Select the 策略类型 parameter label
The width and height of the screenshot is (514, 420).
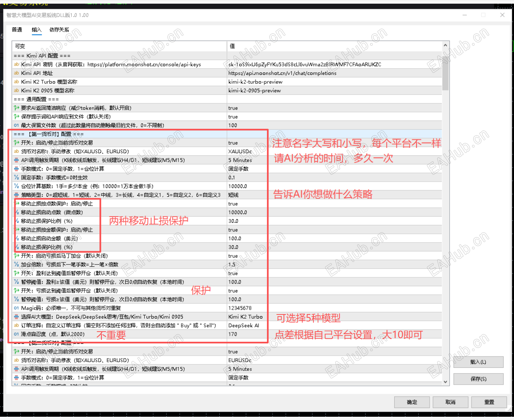121,195
